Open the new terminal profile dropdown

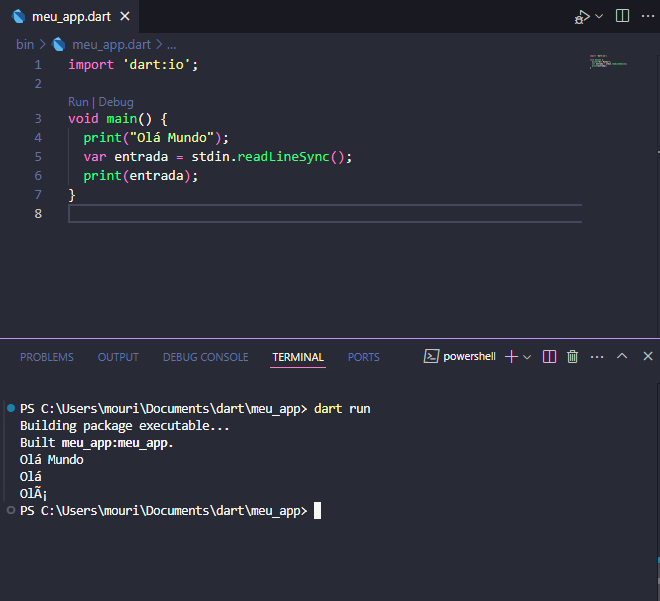click(x=527, y=357)
